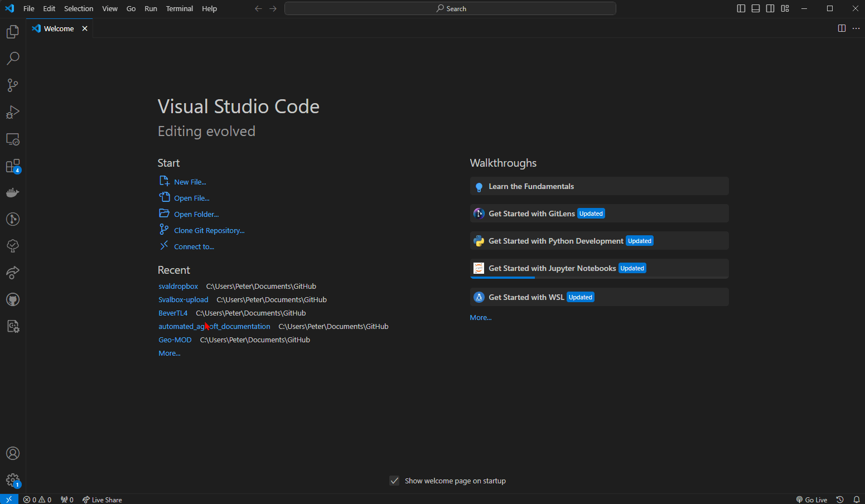The width and height of the screenshot is (865, 504).
Task: Open the Selection menu
Action: pos(79,8)
